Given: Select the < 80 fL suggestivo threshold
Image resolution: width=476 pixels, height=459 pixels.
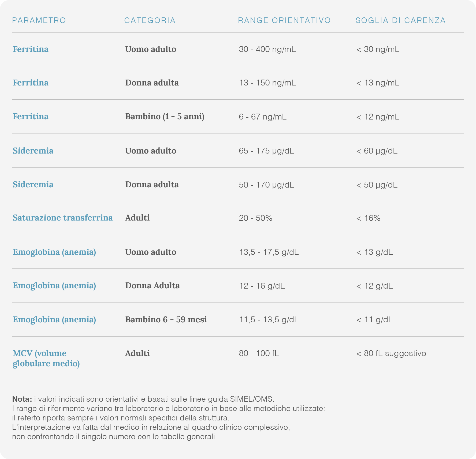Looking at the screenshot, I should pyautogui.click(x=391, y=353).
